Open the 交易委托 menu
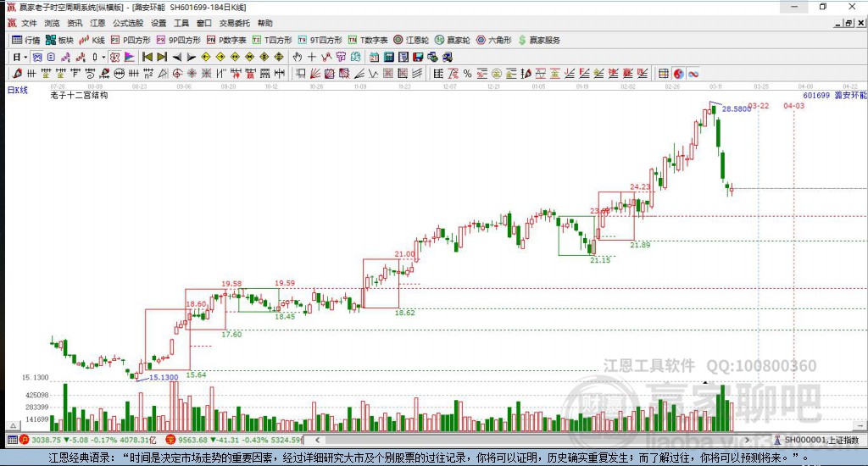Image resolution: width=868 pixels, height=466 pixels. tap(234, 23)
